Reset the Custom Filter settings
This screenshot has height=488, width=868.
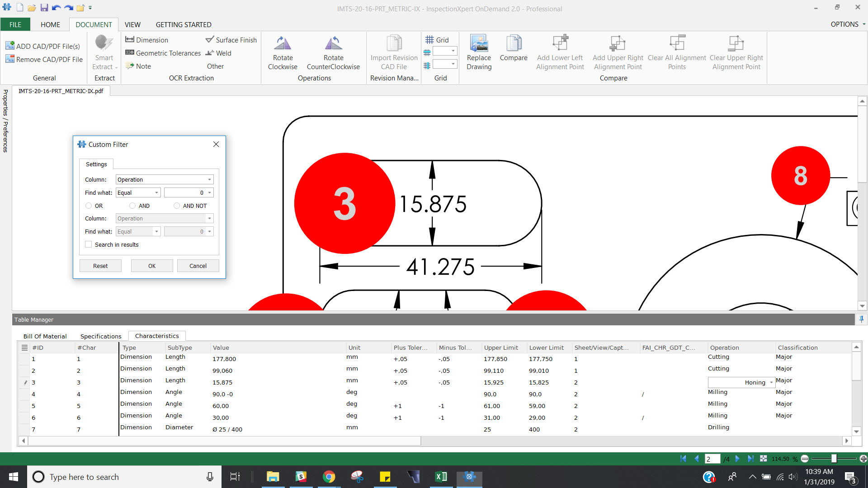[x=100, y=265]
